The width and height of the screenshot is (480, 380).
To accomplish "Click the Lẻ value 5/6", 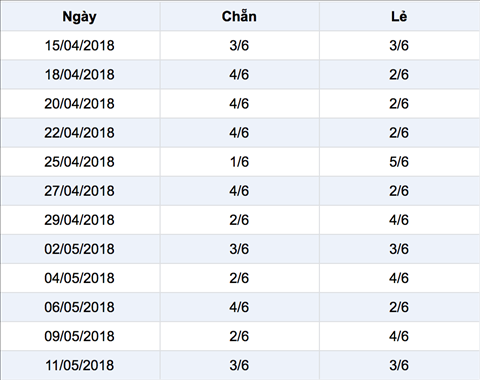I will pos(399,162).
